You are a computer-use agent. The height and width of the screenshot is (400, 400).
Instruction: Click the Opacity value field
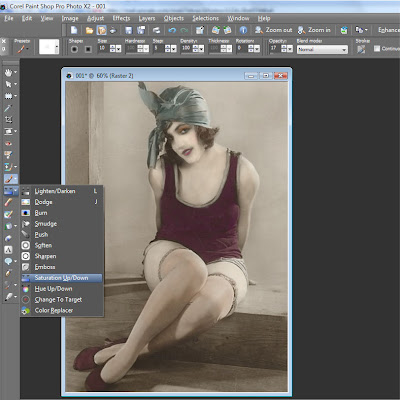(275, 49)
